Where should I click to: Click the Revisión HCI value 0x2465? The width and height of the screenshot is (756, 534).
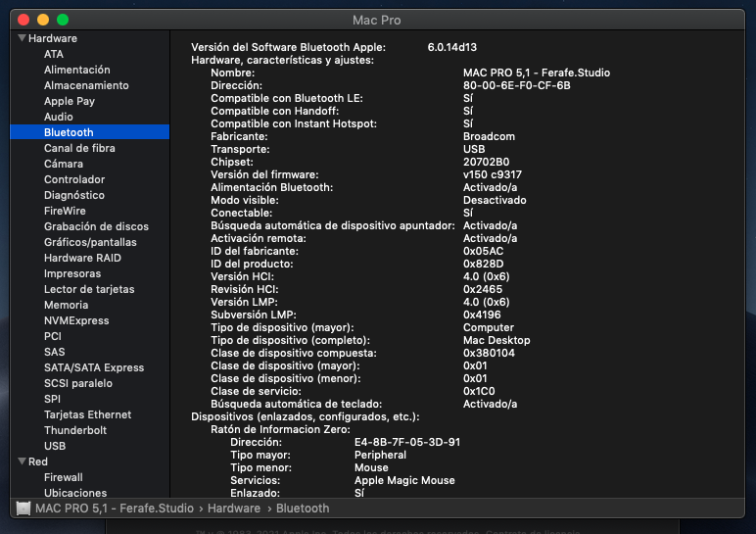pos(483,289)
